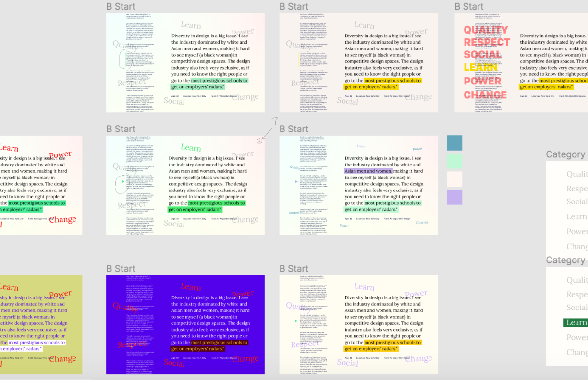This screenshot has height=380, width=588.
Task: Click the large lavender Learn word in the bottom-right frame
Action: coord(364,287)
